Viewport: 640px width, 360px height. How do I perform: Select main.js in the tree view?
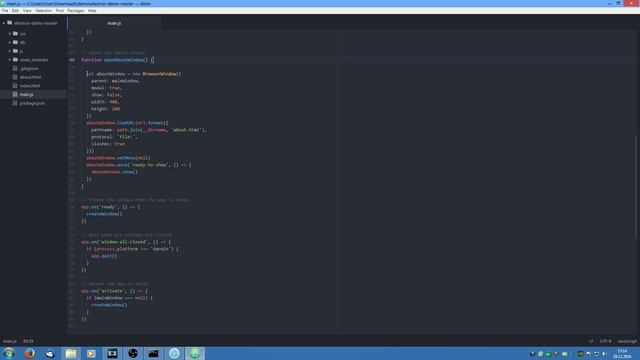27,95
